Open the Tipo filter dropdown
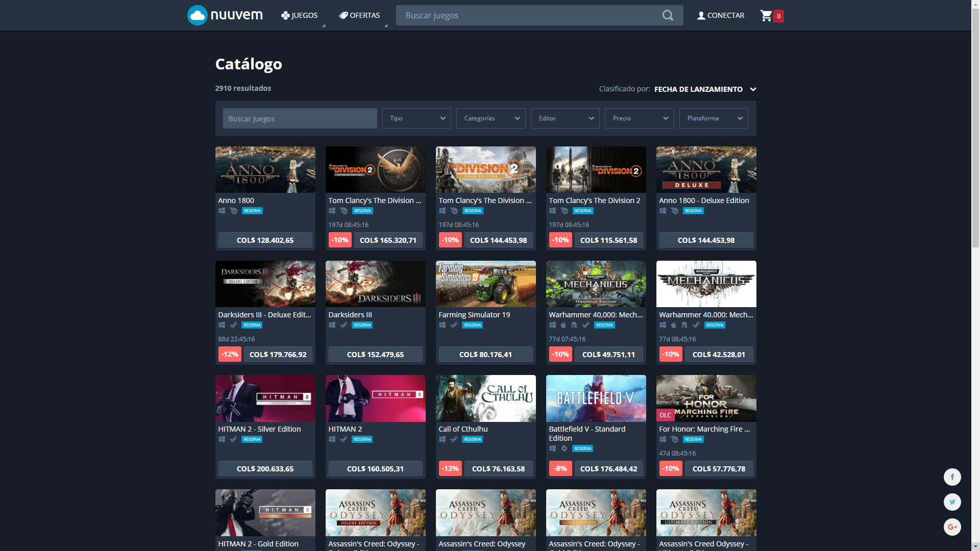Screen dimensions: 980x551 tap(416, 118)
